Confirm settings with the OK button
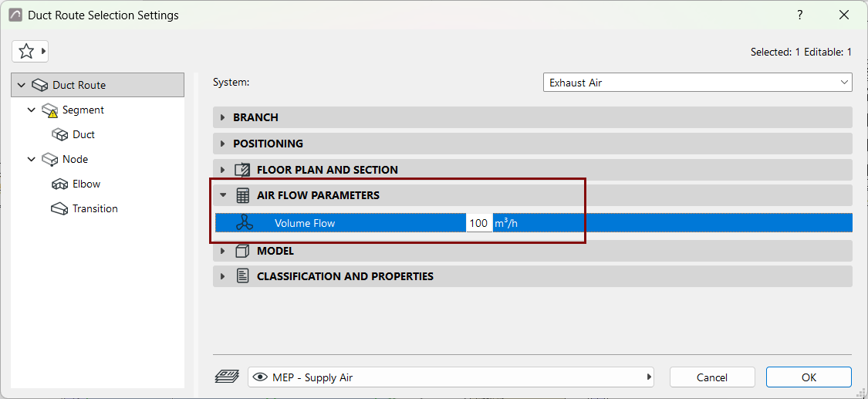This screenshot has height=399, width=868. (x=809, y=377)
